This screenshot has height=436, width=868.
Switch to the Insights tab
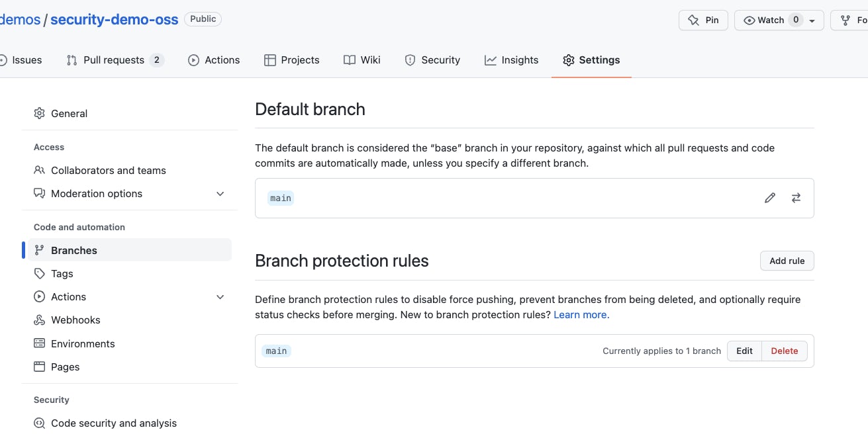[511, 60]
